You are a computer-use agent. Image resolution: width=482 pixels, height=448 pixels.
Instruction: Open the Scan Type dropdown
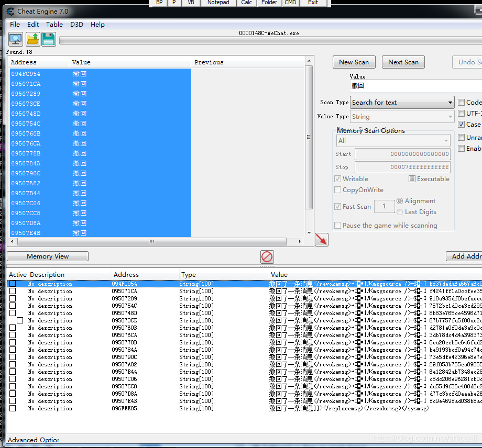(402, 103)
